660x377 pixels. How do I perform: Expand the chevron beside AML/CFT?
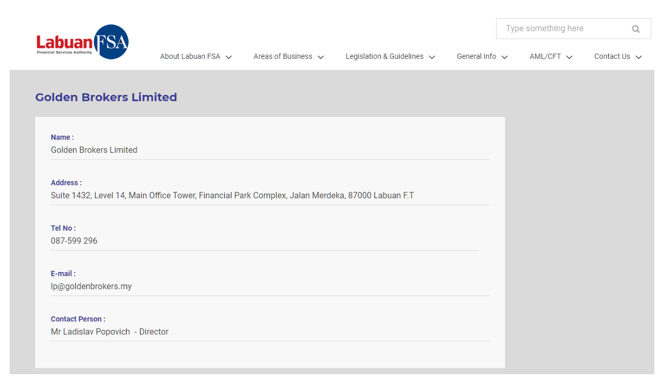click(569, 57)
